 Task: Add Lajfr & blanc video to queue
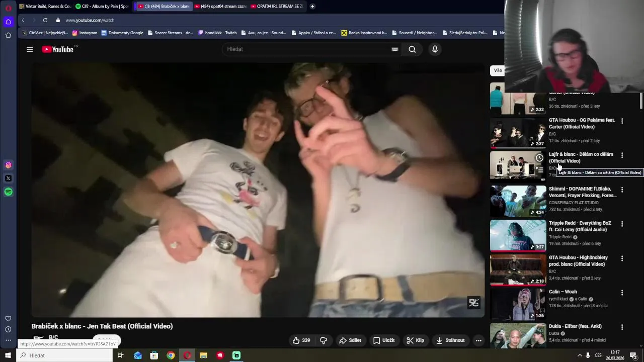(x=539, y=170)
